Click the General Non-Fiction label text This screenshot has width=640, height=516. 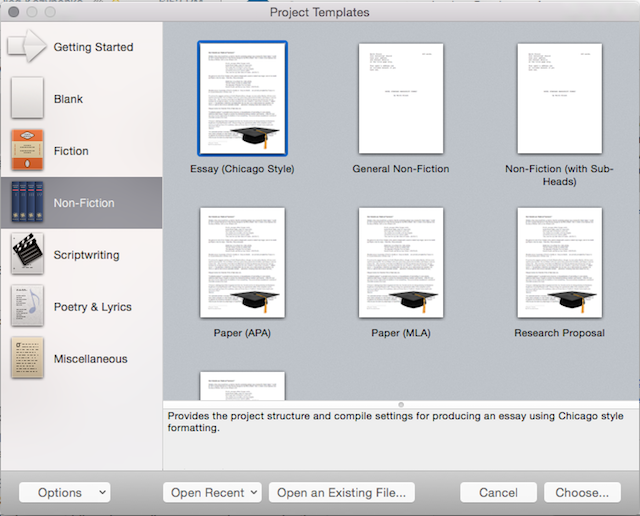(401, 169)
